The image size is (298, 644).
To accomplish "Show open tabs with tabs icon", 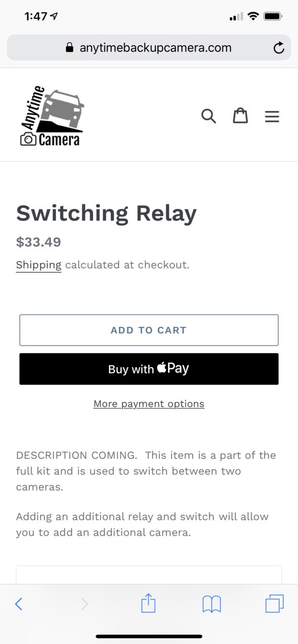I will click(x=275, y=603).
